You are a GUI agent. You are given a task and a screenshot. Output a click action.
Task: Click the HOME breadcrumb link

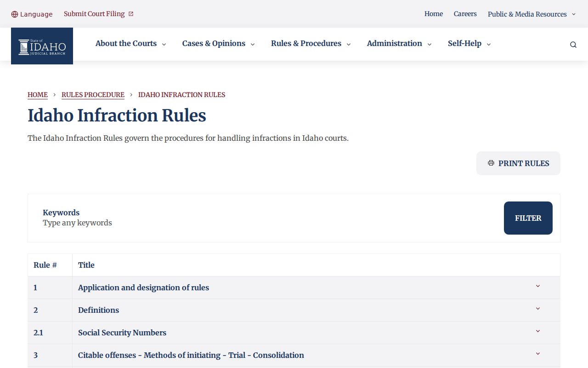tap(38, 95)
